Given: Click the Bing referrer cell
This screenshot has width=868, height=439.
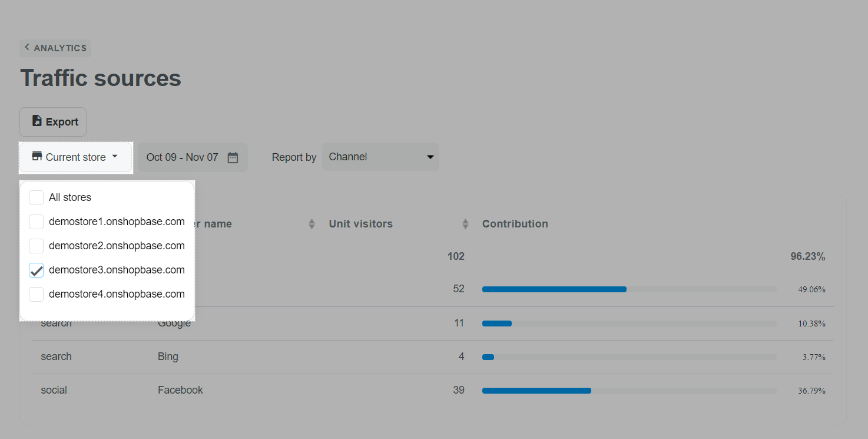Looking at the screenshot, I should click(168, 357).
